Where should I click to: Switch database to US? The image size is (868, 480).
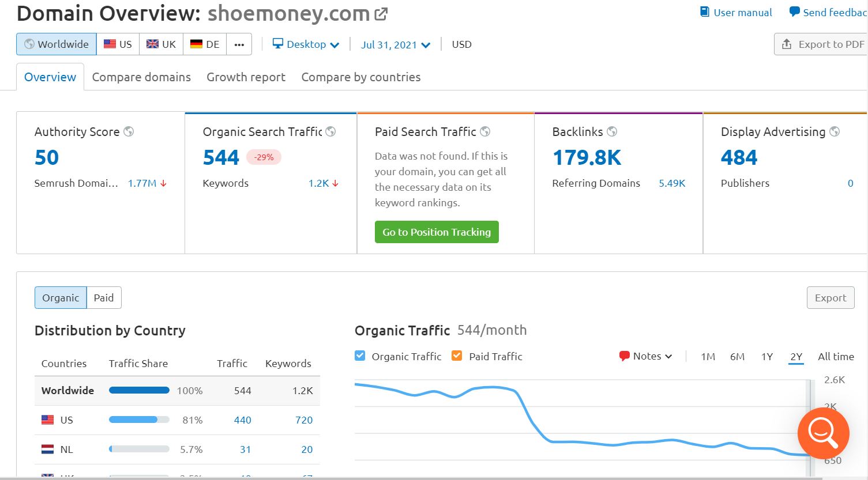point(118,44)
